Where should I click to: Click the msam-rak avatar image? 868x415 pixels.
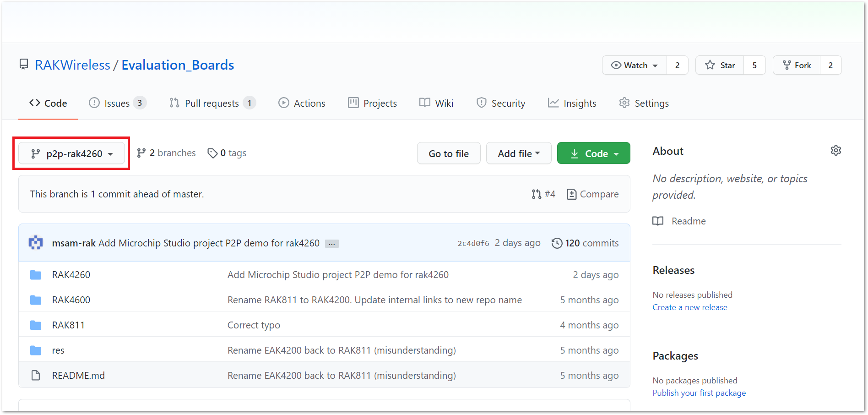pyautogui.click(x=36, y=243)
